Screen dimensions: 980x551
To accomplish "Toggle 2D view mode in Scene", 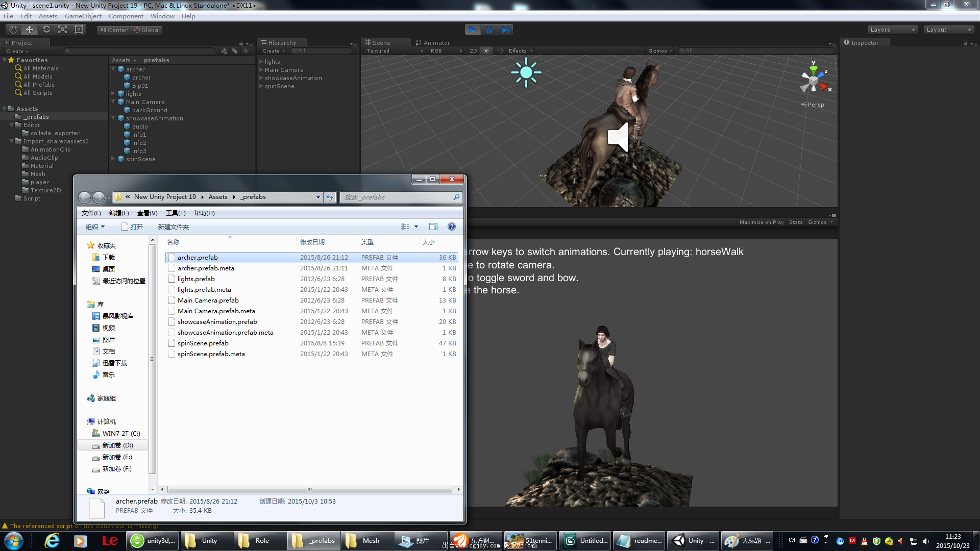I will pyautogui.click(x=473, y=51).
